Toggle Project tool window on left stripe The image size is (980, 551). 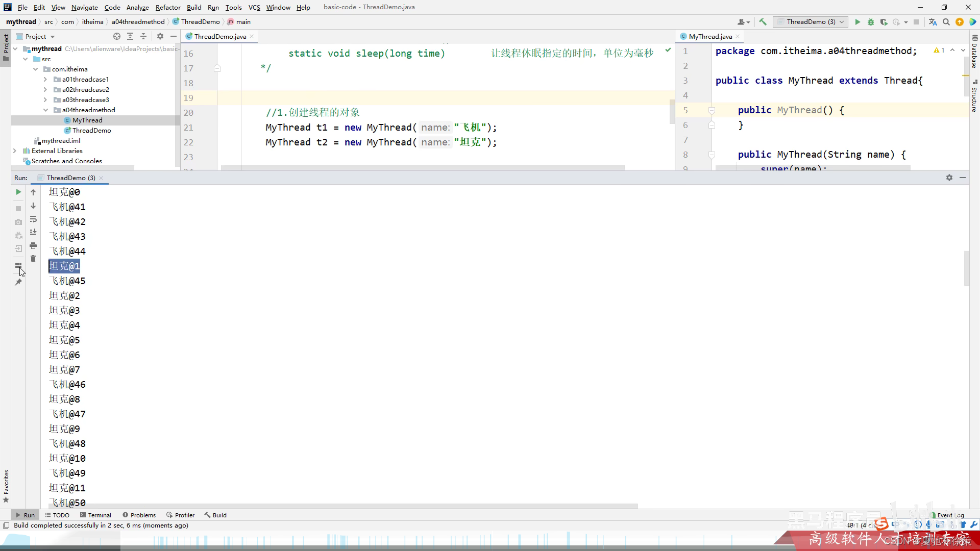coord(6,46)
